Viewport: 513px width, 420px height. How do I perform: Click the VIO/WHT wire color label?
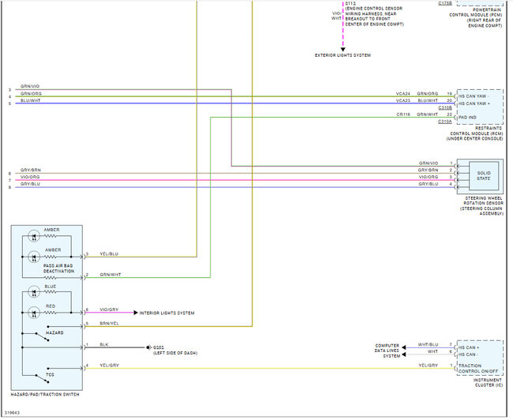click(x=336, y=16)
